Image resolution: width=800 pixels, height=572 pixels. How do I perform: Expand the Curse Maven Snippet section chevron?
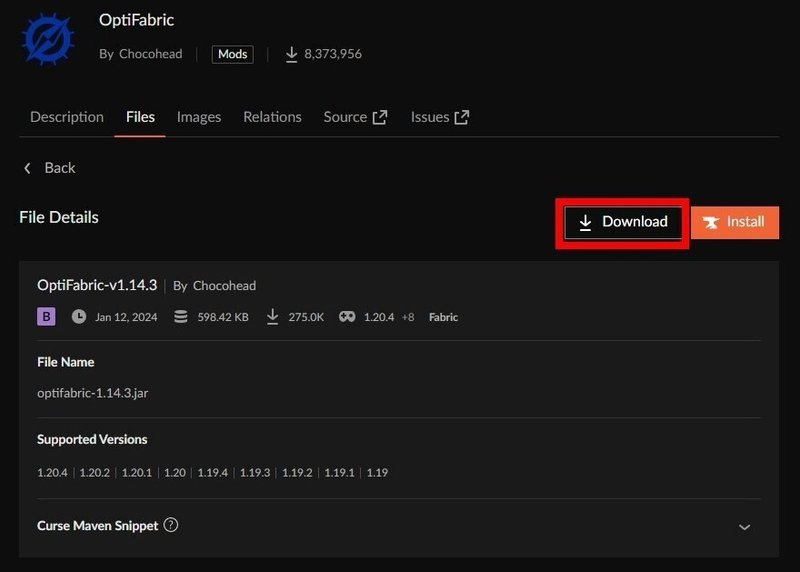744,527
